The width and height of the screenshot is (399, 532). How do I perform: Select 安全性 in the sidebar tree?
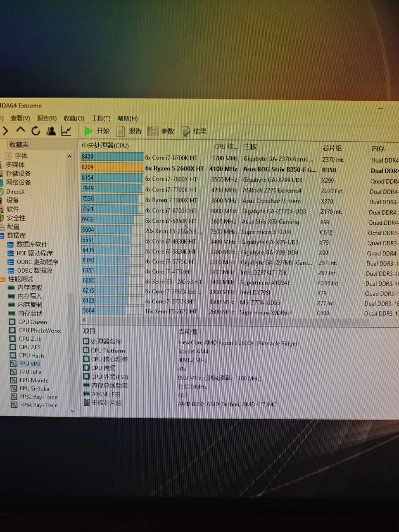(16, 218)
